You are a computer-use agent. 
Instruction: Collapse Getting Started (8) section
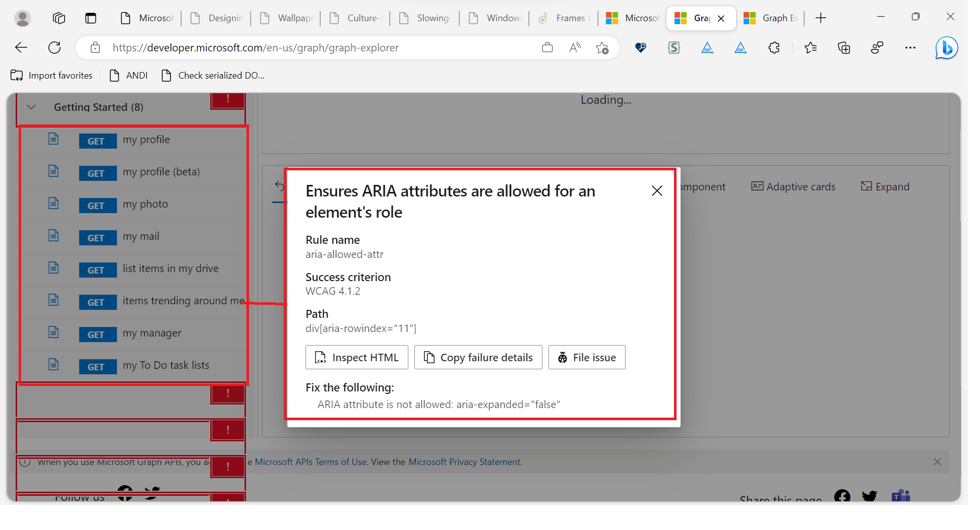click(x=31, y=107)
